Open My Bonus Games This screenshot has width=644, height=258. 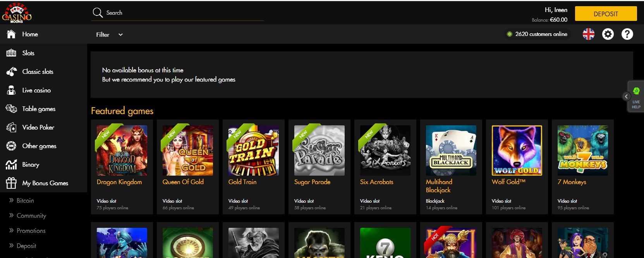pyautogui.click(x=45, y=183)
